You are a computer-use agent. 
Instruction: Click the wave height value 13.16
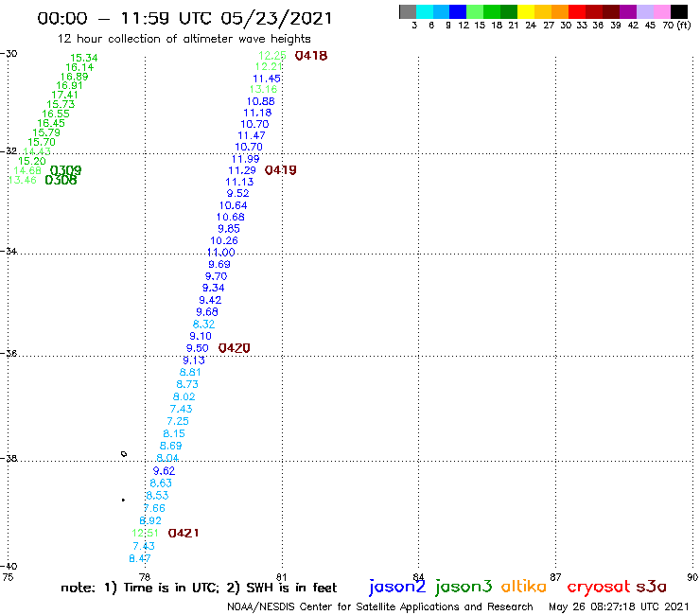coord(263,89)
